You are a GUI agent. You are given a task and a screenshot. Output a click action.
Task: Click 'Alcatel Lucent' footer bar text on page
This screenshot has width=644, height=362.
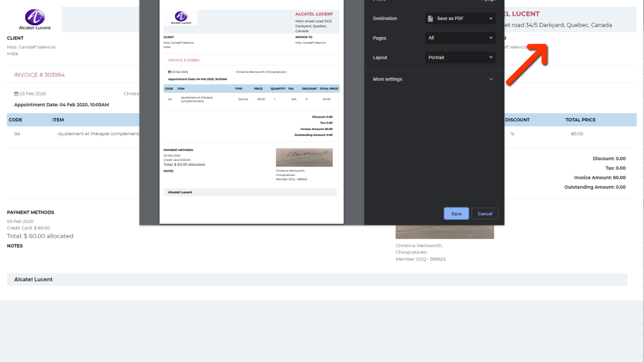tap(33, 280)
